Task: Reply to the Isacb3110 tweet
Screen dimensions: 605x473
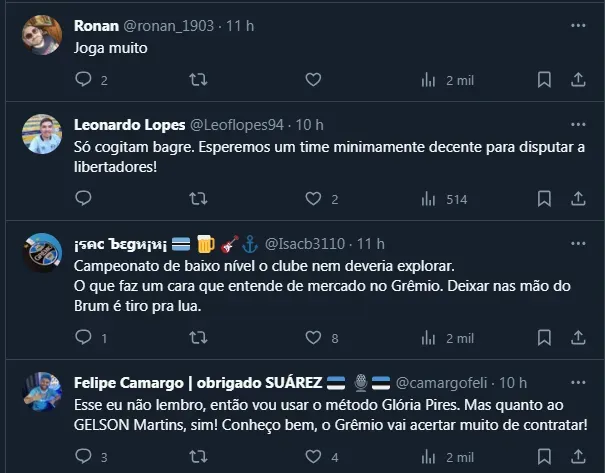Action: click(x=83, y=338)
